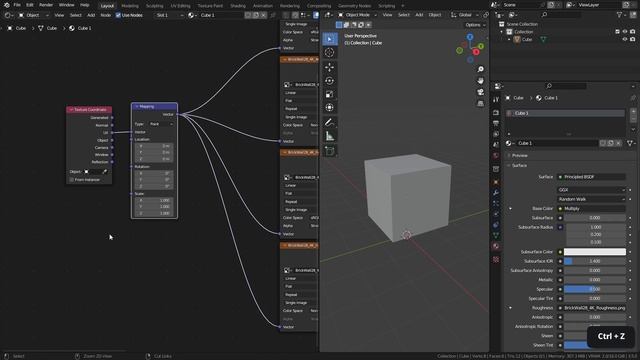The width and height of the screenshot is (640, 360).
Task: Toggle pin icon in properties breadcrumb
Action: pos(633,98)
